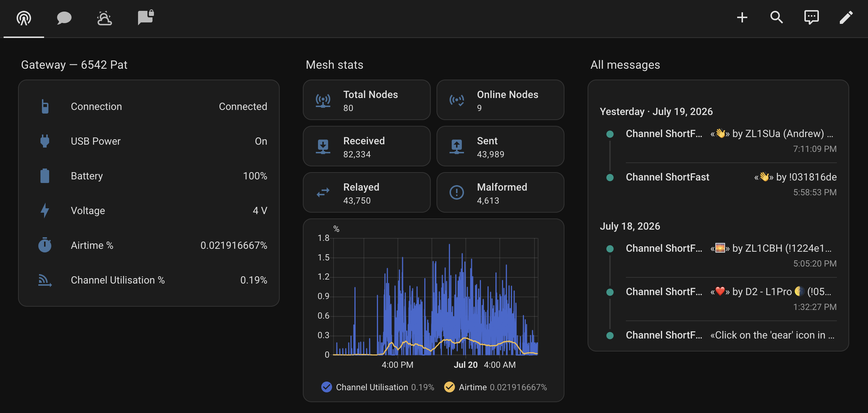Click the Total Nodes antenna icon
Viewport: 868px width, 413px height.
tap(323, 100)
